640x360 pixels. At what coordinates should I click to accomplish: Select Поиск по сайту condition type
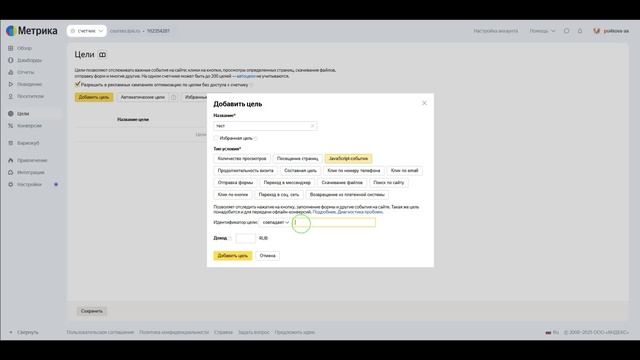(x=389, y=182)
